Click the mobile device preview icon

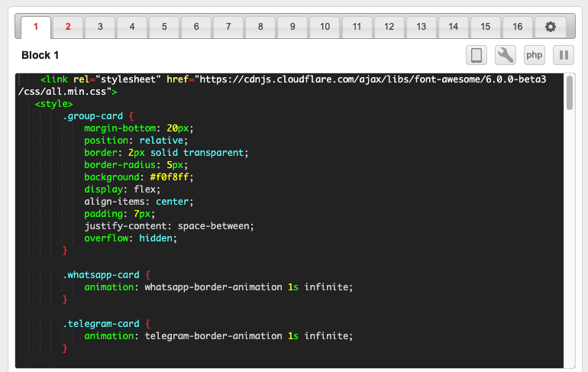pos(477,55)
